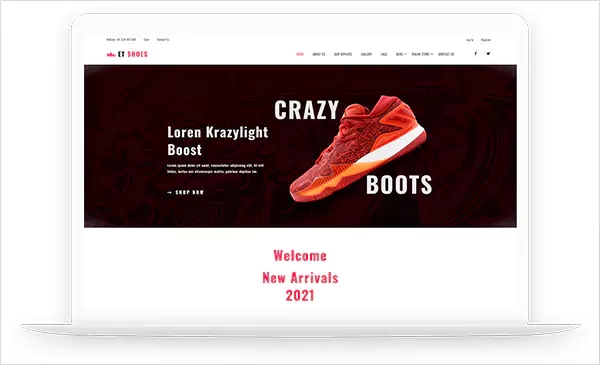Click the red sneaker image
The image size is (600, 365).
coord(357,148)
